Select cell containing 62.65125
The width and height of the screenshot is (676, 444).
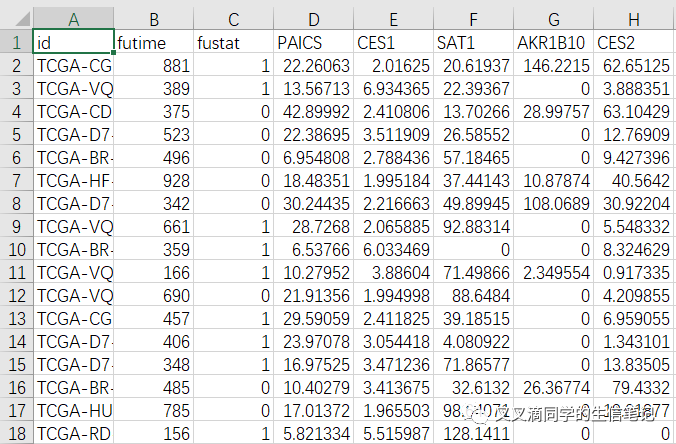634,66
